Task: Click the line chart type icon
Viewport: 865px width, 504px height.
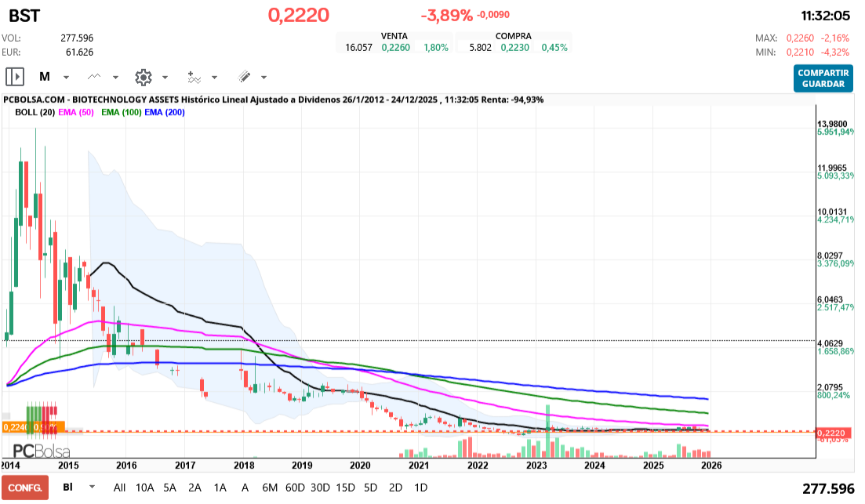Action: pyautogui.click(x=95, y=77)
